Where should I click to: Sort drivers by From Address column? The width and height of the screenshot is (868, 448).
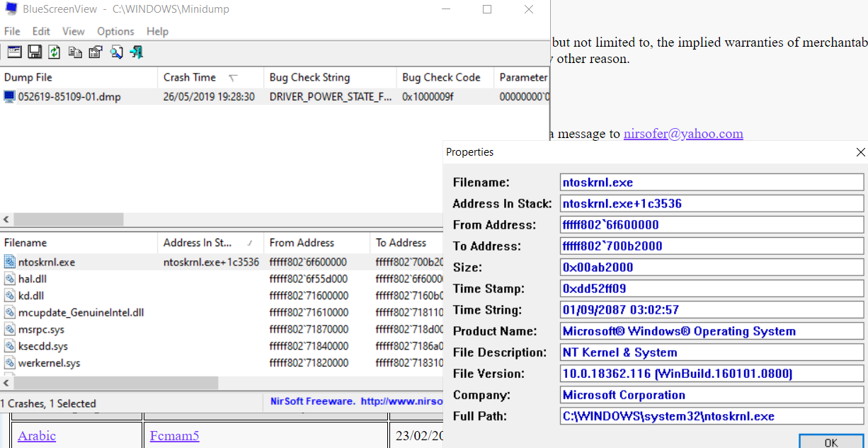coord(317,243)
